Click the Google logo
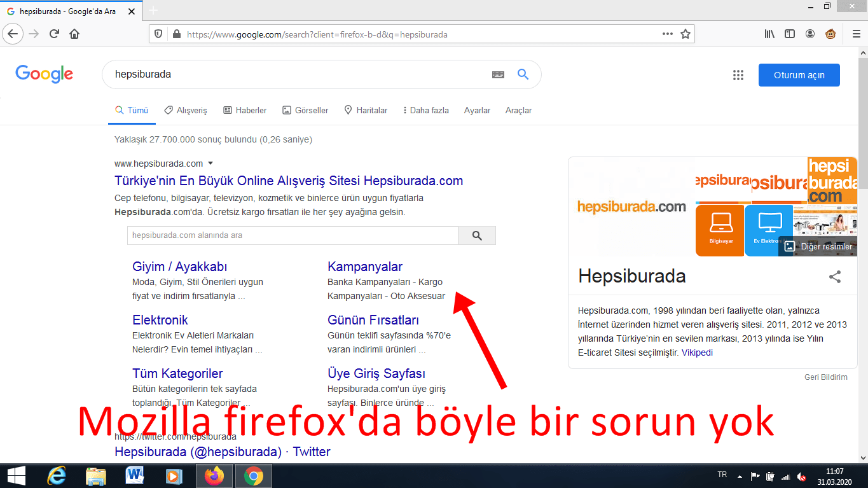This screenshot has height=488, width=868. click(x=45, y=74)
